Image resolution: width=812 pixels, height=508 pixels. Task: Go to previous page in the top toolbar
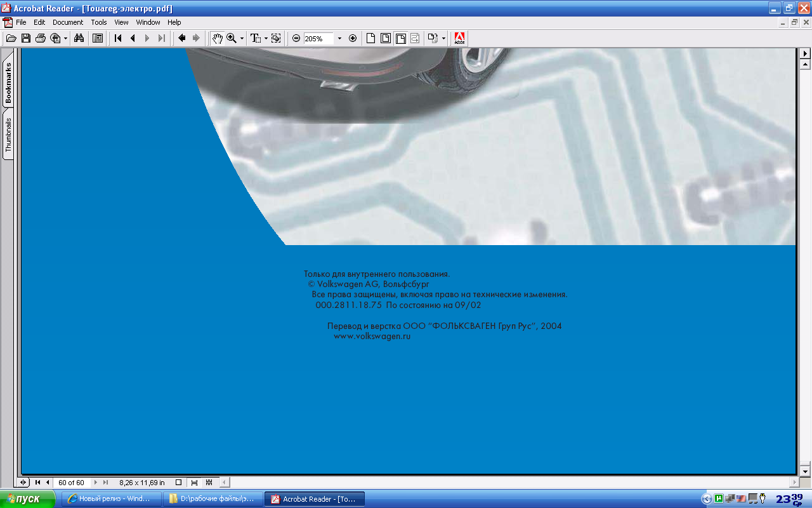click(x=133, y=38)
